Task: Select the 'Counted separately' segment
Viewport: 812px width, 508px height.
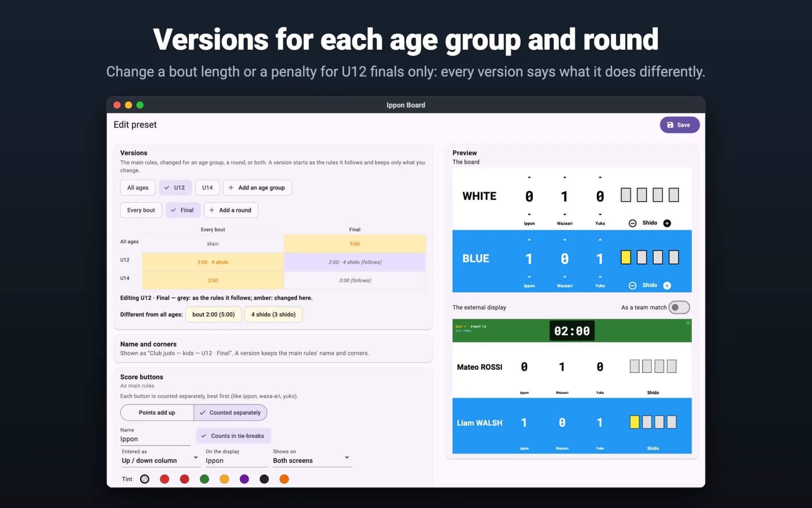Action: (x=230, y=412)
